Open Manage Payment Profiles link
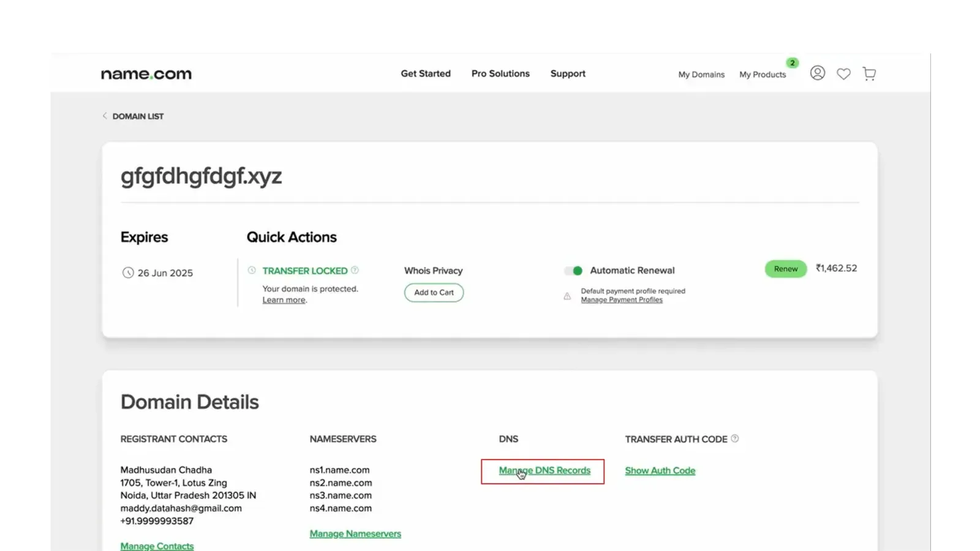Screen dimensions: 980x551 click(x=622, y=300)
